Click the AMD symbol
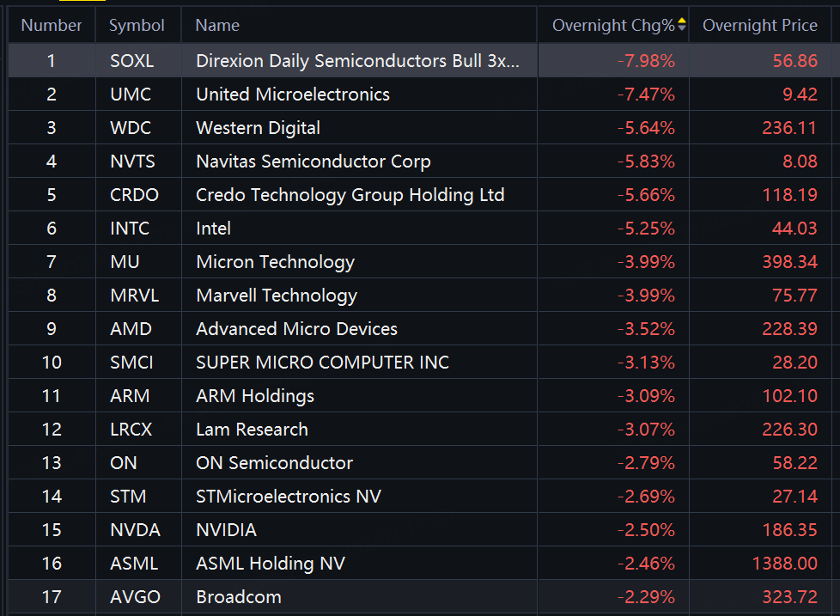This screenshot has height=616, width=840. point(131,329)
